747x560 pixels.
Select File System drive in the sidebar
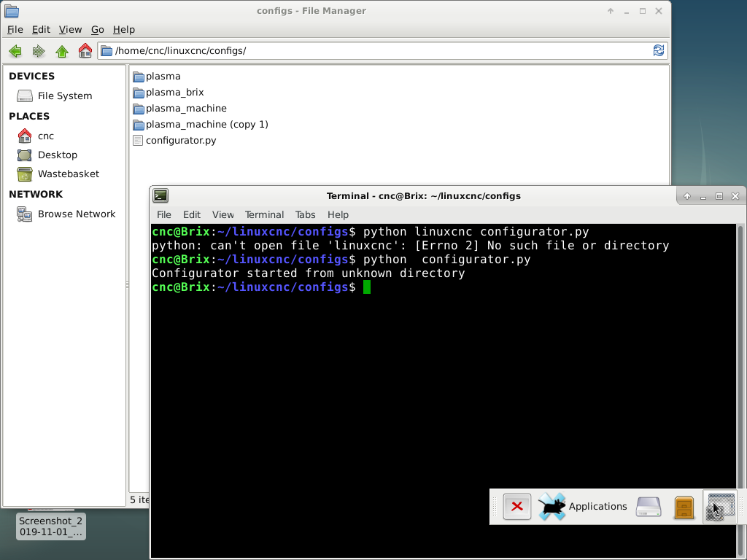tap(64, 96)
